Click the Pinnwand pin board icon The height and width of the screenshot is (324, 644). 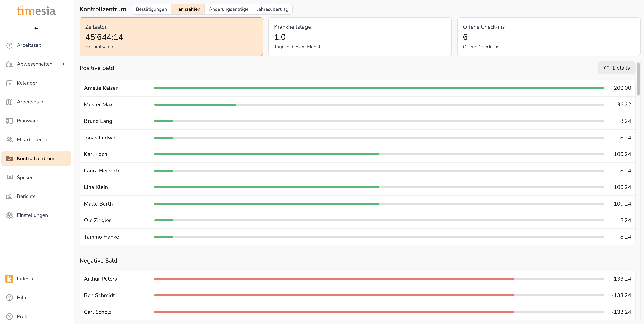(9, 121)
